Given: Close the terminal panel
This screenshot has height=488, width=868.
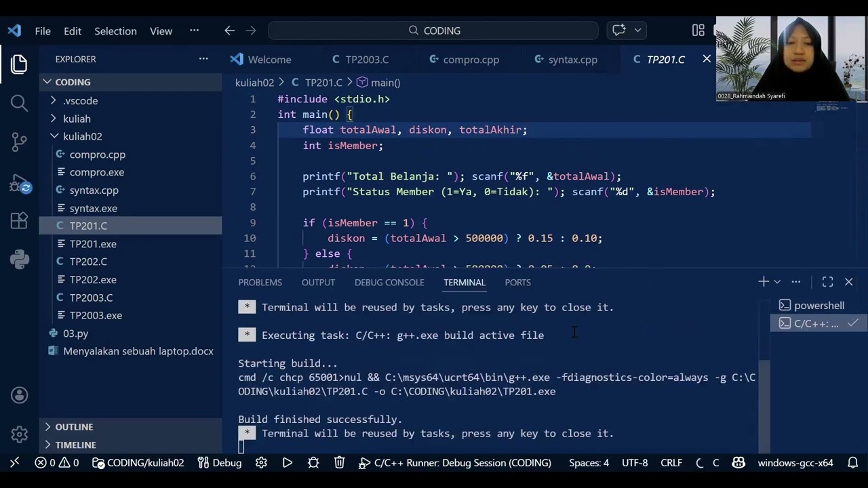Looking at the screenshot, I should (x=849, y=281).
